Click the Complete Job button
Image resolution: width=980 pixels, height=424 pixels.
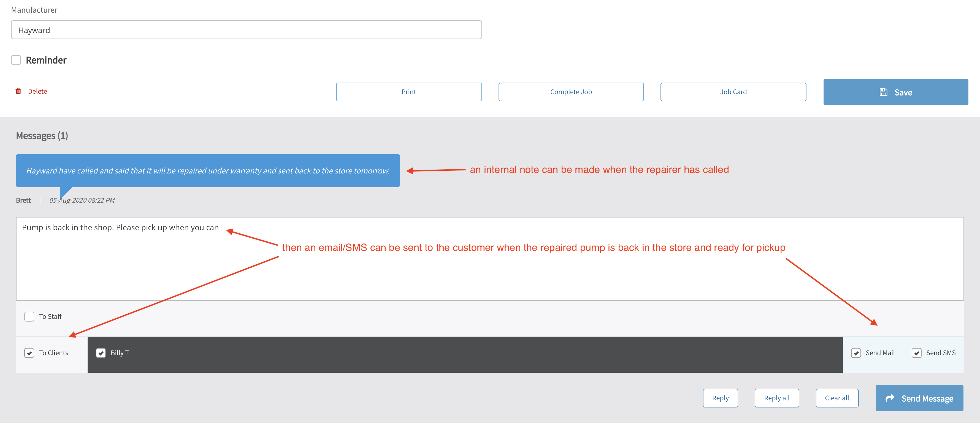click(571, 92)
